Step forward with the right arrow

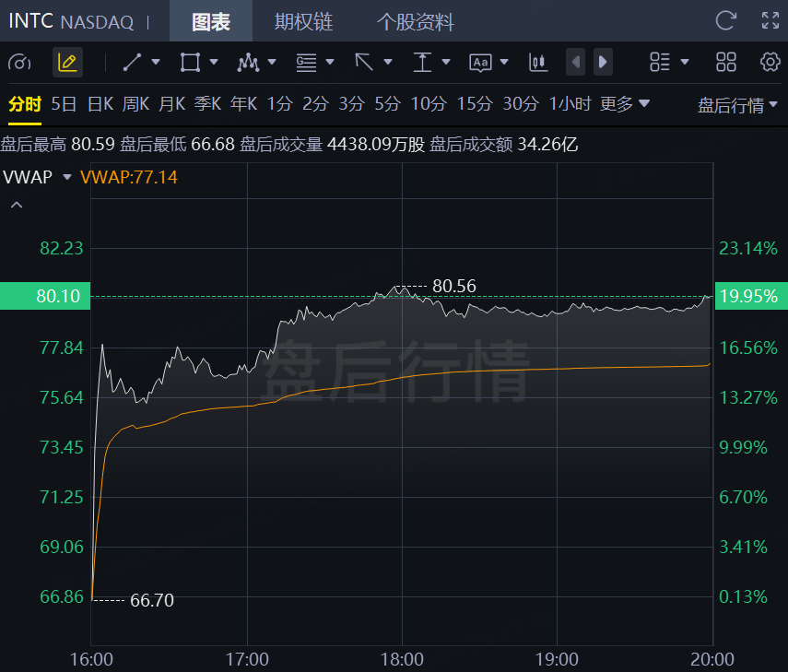point(603,63)
